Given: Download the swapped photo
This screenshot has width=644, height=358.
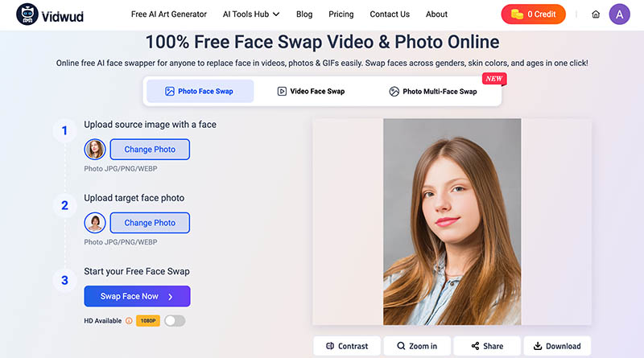Looking at the screenshot, I should pos(557,346).
